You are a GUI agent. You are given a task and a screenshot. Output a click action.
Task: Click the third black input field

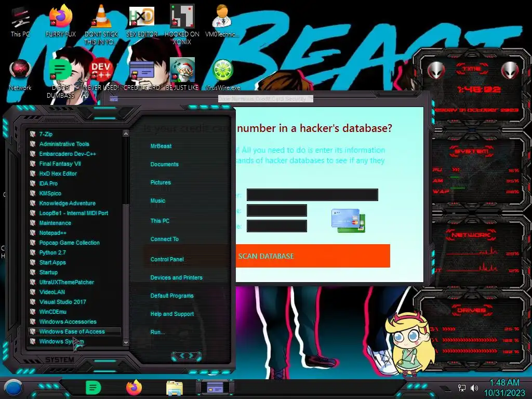click(x=276, y=226)
